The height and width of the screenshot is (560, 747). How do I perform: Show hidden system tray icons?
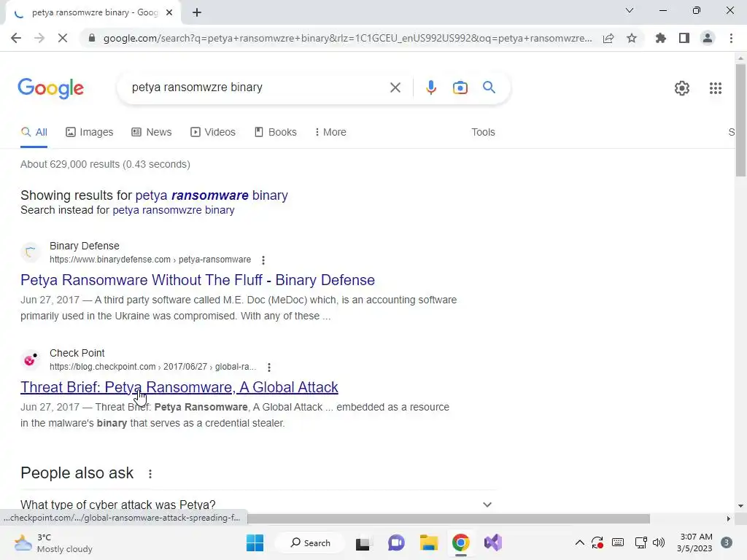coord(580,542)
